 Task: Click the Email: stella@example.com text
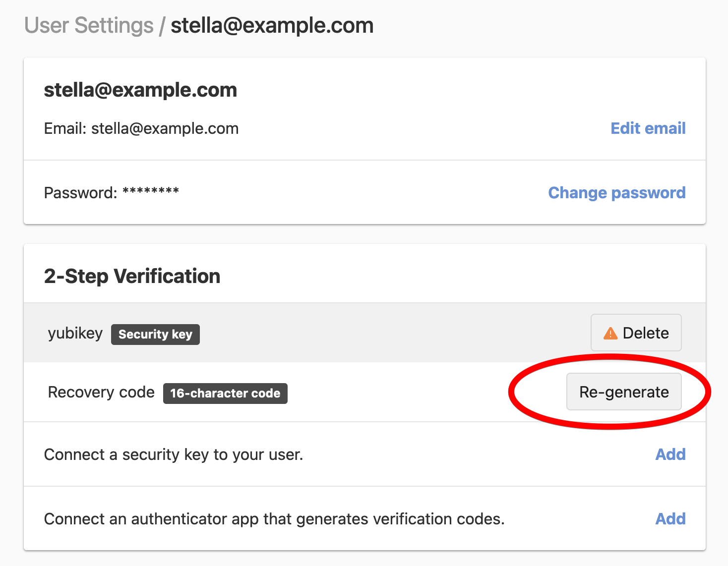(141, 129)
